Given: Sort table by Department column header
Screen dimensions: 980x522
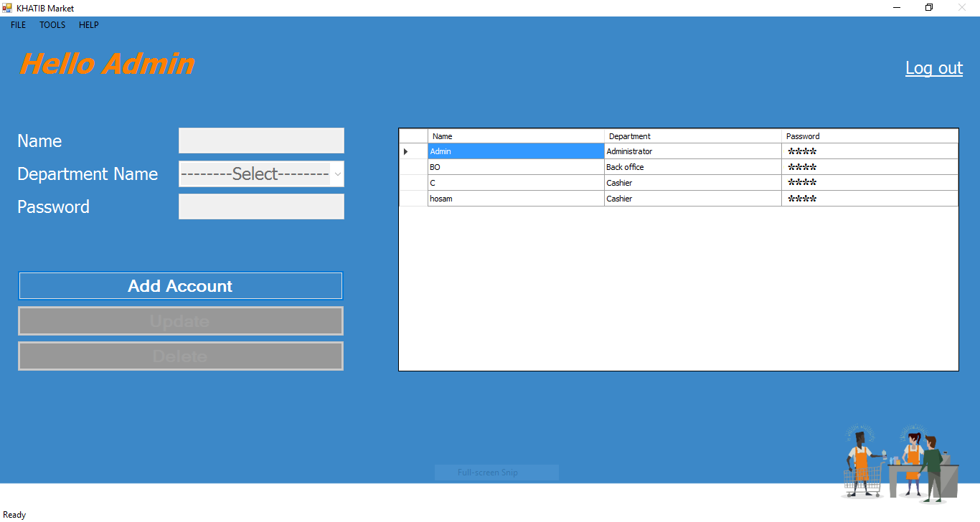Looking at the screenshot, I should [693, 136].
